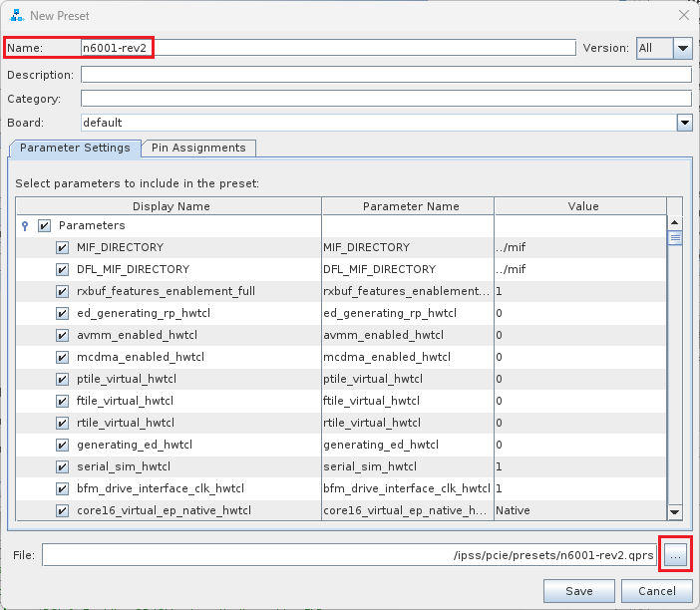The width and height of the screenshot is (700, 610).
Task: Select the Parameter Settings tab
Action: click(75, 148)
